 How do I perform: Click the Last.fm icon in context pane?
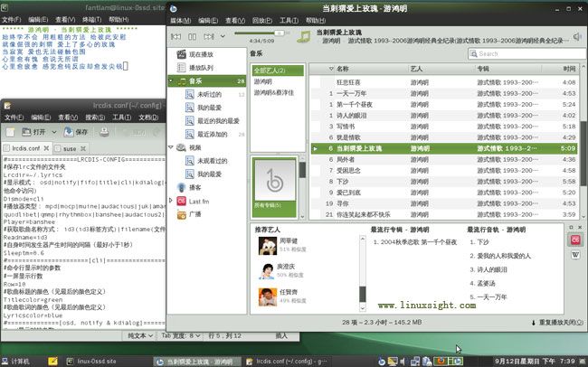tap(575, 240)
